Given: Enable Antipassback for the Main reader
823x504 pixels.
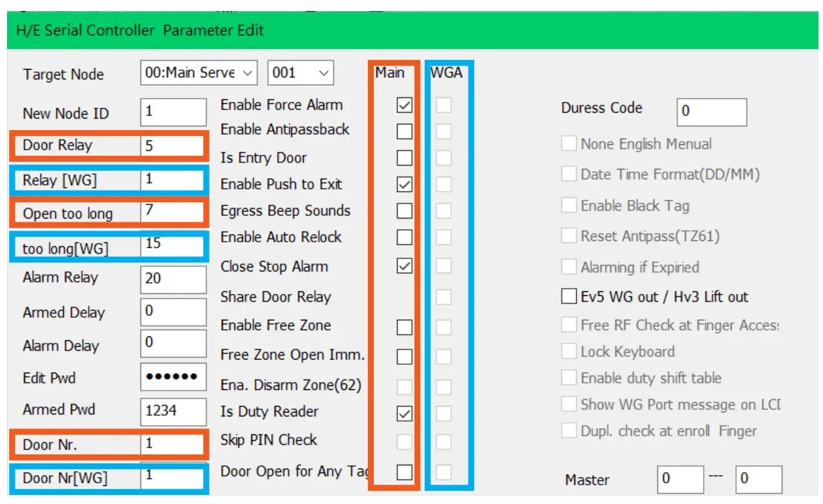Looking at the screenshot, I should [403, 131].
